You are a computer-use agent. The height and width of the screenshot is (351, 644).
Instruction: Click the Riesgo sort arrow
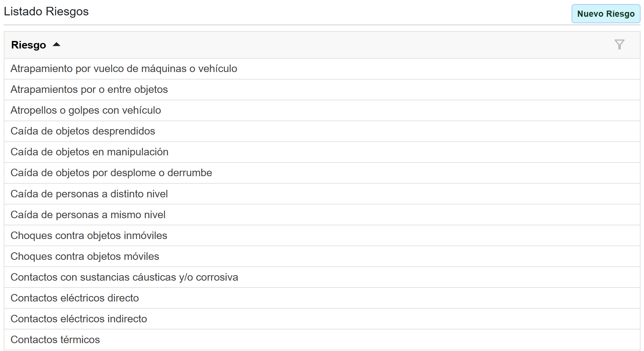(x=57, y=44)
